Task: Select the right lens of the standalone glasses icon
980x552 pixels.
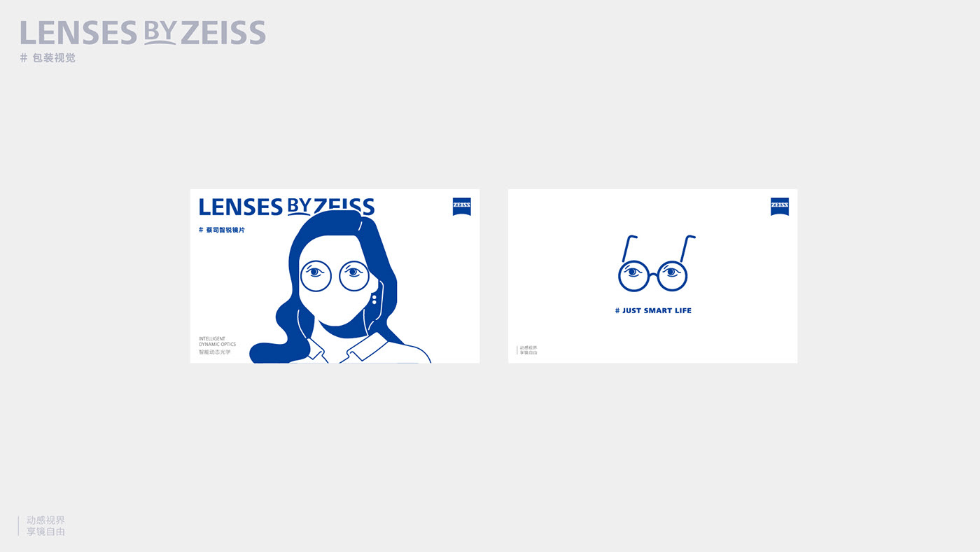Action: coord(671,275)
